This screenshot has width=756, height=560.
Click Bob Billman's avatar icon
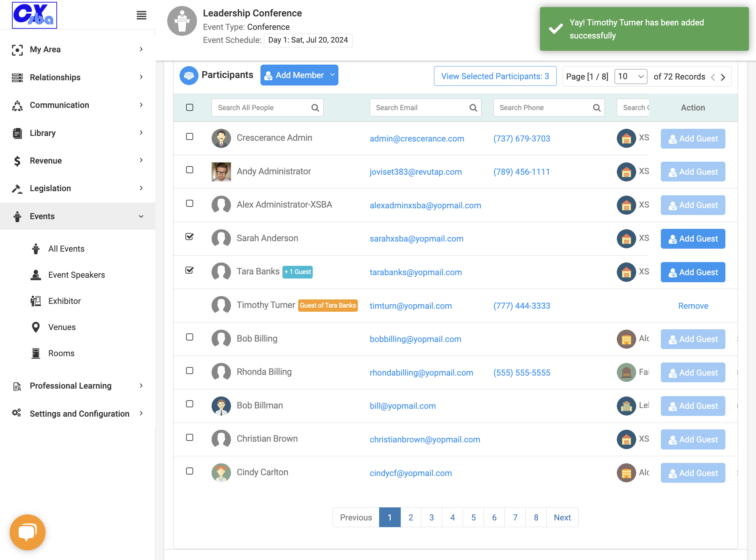pyautogui.click(x=221, y=406)
